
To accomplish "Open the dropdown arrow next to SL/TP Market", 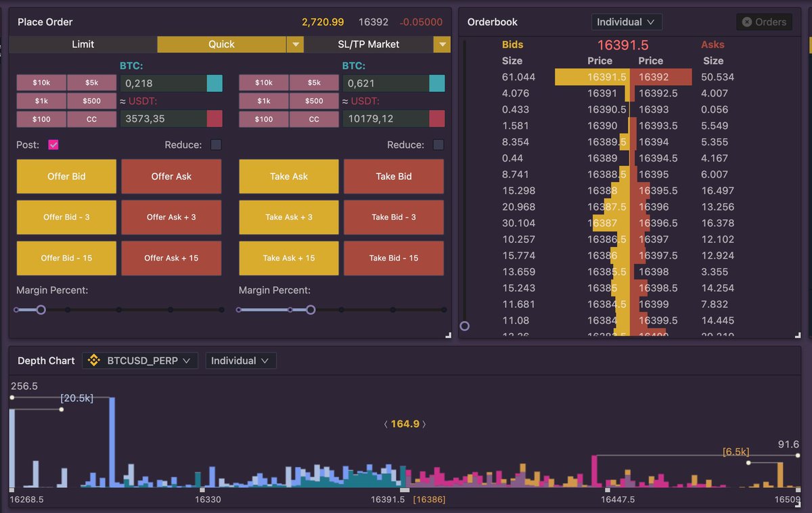I will [x=442, y=45].
